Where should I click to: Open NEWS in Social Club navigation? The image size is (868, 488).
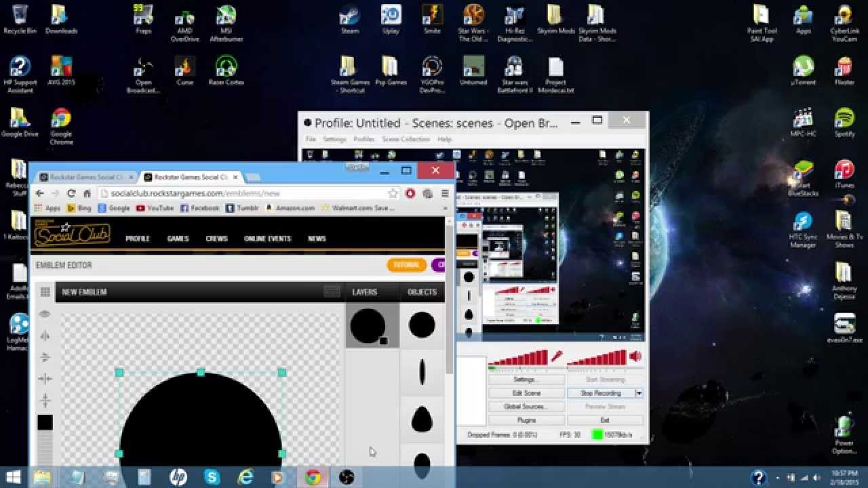317,239
